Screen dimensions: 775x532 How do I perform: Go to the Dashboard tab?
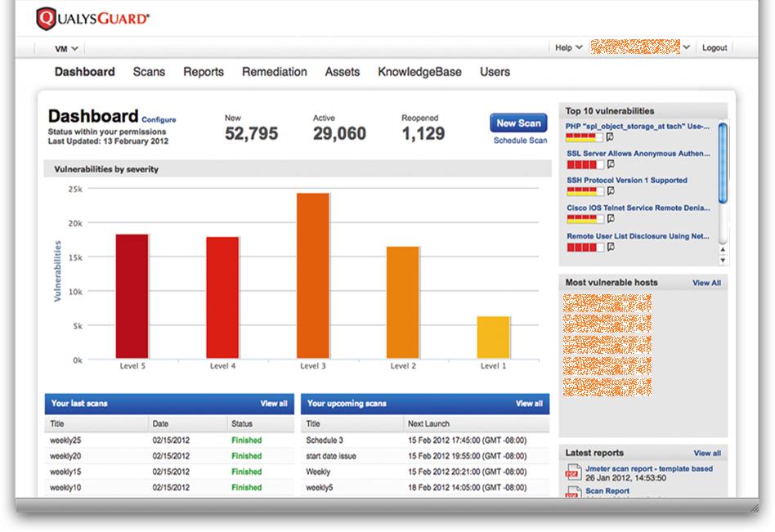click(84, 72)
